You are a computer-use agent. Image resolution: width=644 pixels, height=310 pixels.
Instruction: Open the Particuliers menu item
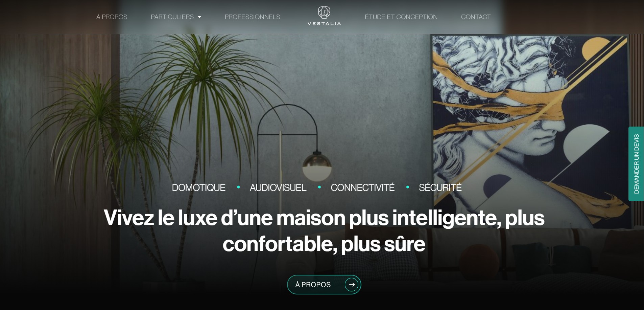(x=172, y=17)
